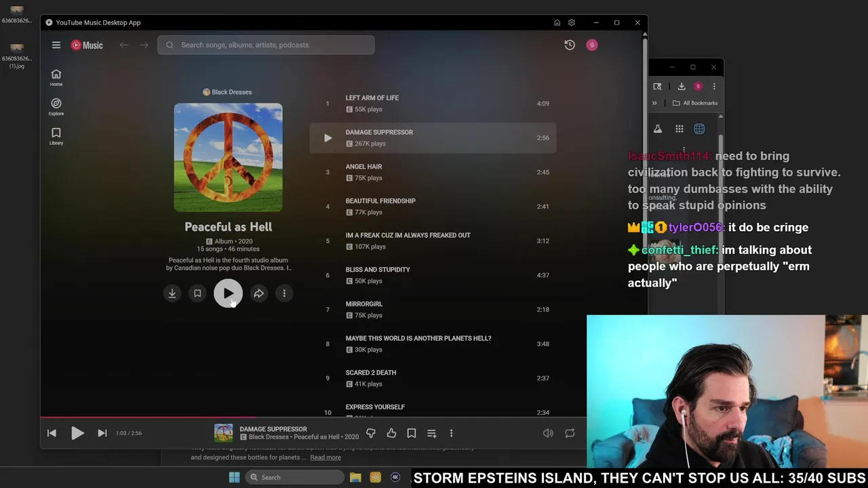
Task: Share the album with arrow icon
Action: [x=259, y=293]
